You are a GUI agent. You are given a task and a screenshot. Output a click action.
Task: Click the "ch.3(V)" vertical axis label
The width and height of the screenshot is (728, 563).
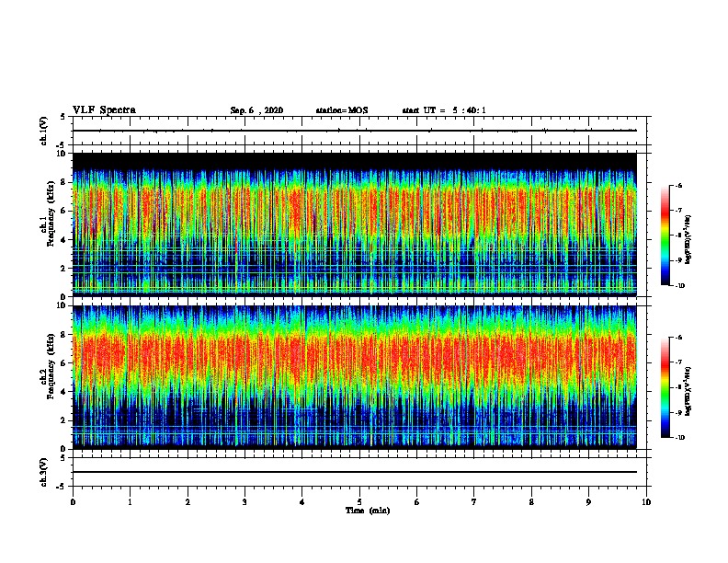(44, 472)
